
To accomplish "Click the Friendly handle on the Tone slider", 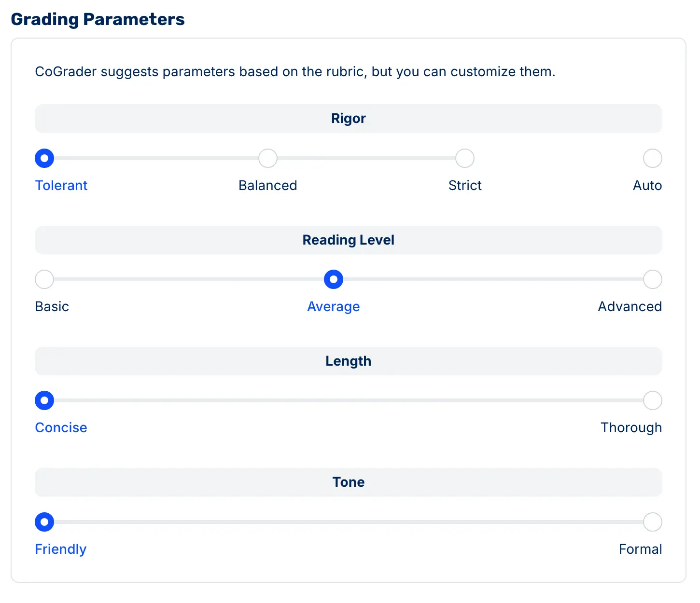I will pyautogui.click(x=44, y=522).
